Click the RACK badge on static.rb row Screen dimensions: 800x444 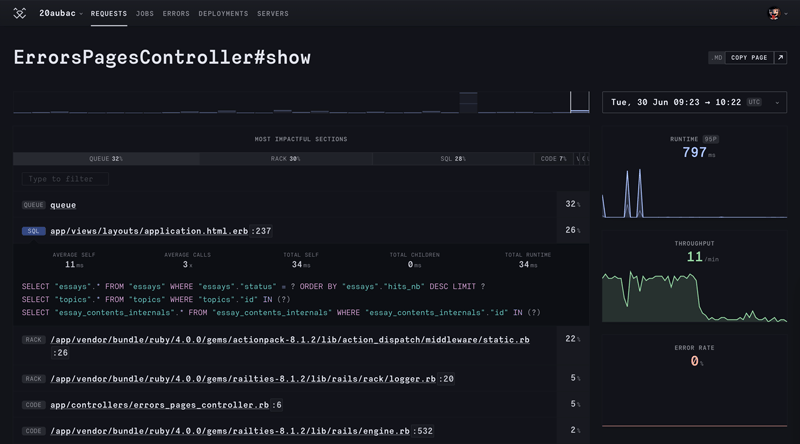coord(34,340)
